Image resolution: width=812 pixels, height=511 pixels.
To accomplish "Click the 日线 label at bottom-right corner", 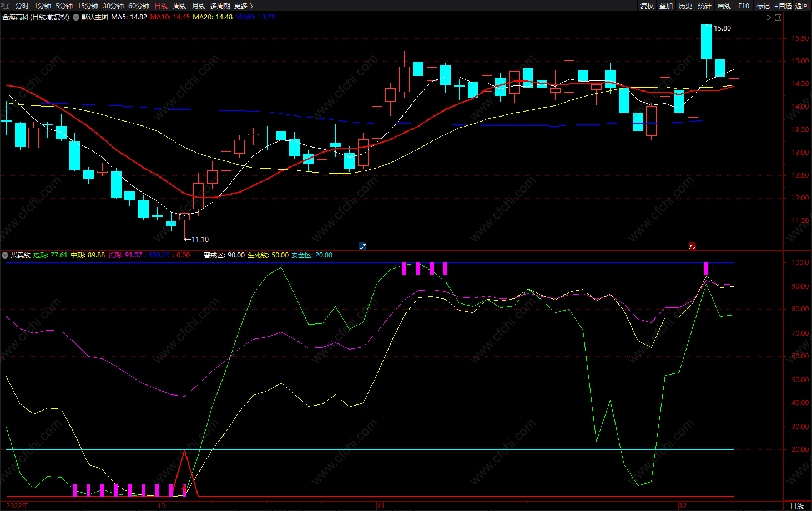I will coord(797,505).
